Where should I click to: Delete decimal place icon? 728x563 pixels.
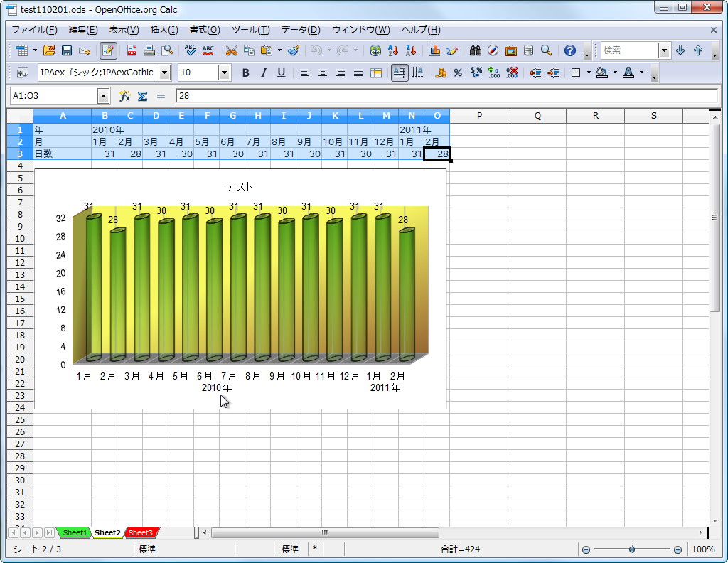click(512, 73)
